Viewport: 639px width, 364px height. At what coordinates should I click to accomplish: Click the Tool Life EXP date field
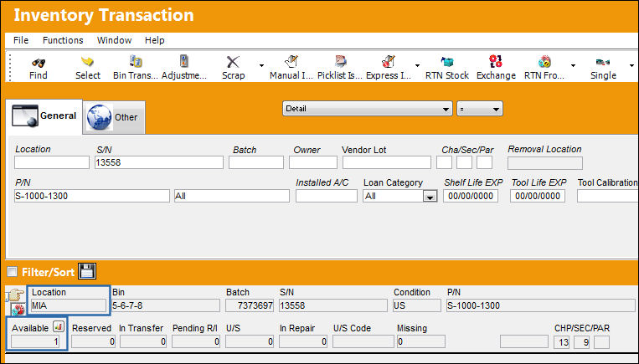(x=538, y=196)
